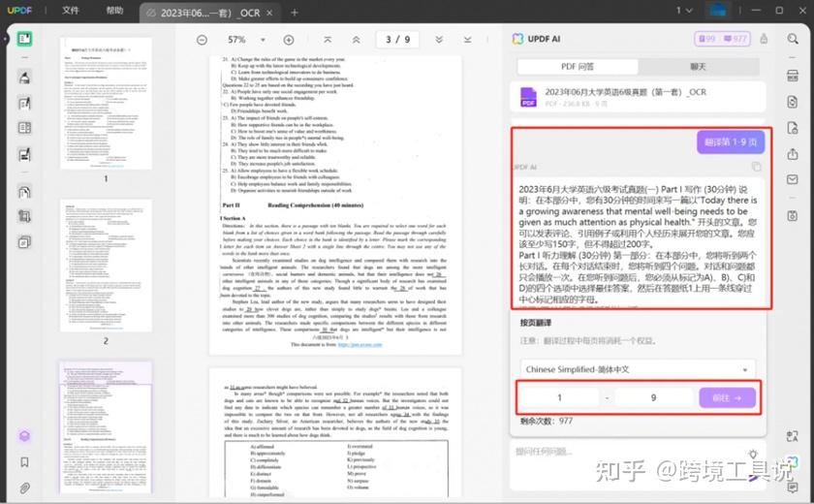Zoom in with the plus button
The width and height of the screenshot is (814, 504).
point(289,40)
